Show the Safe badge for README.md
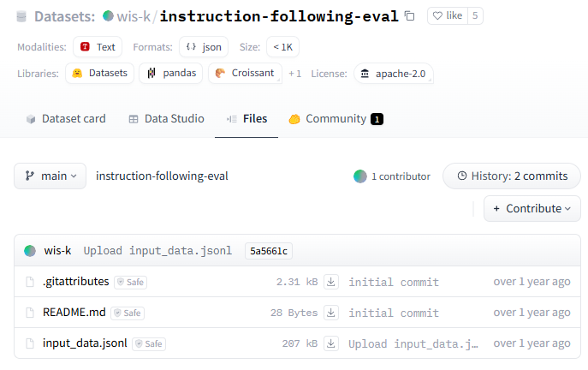The width and height of the screenshot is (588, 370). point(128,313)
